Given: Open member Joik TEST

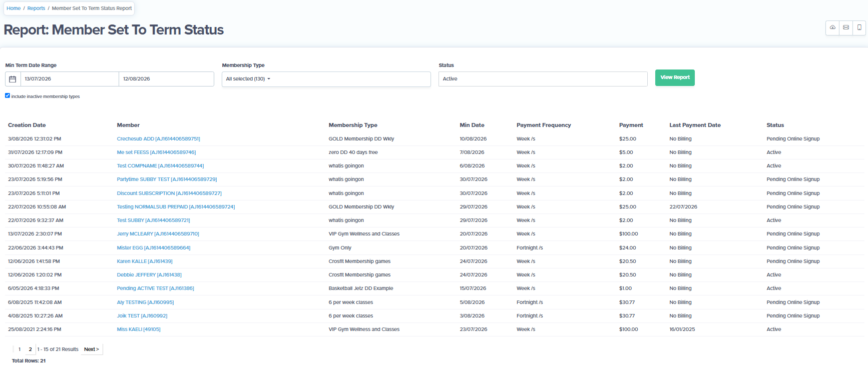Looking at the screenshot, I should click(142, 316).
